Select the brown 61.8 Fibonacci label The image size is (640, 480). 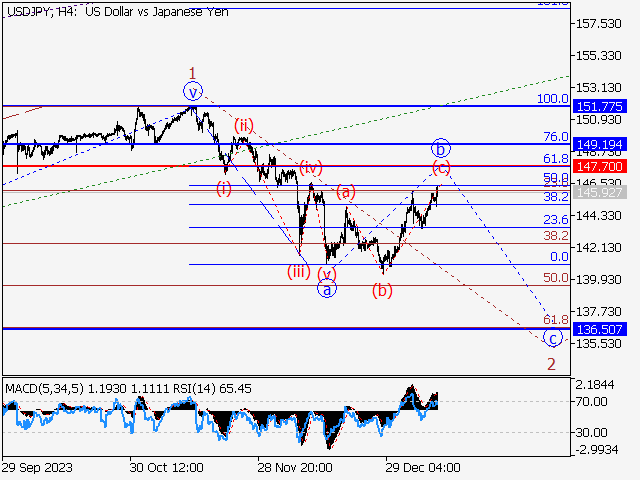tap(556, 320)
